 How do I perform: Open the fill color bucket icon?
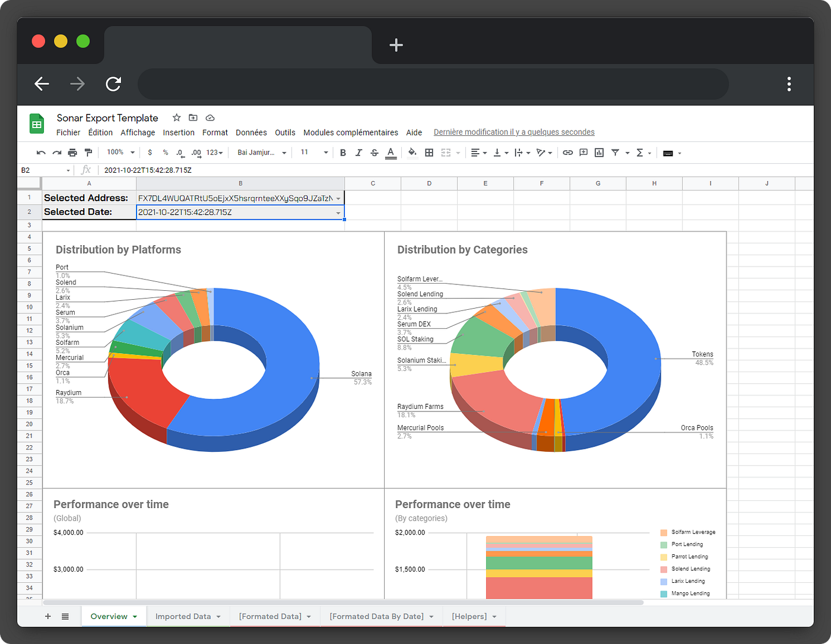[x=413, y=153]
